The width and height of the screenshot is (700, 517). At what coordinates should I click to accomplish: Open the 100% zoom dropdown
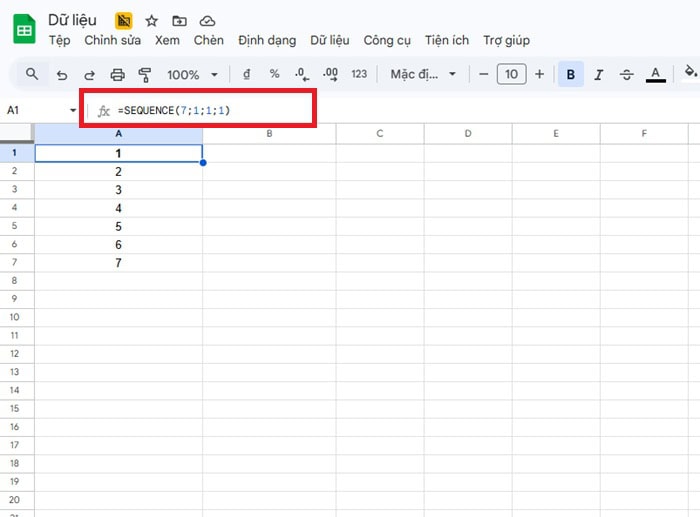(x=192, y=74)
